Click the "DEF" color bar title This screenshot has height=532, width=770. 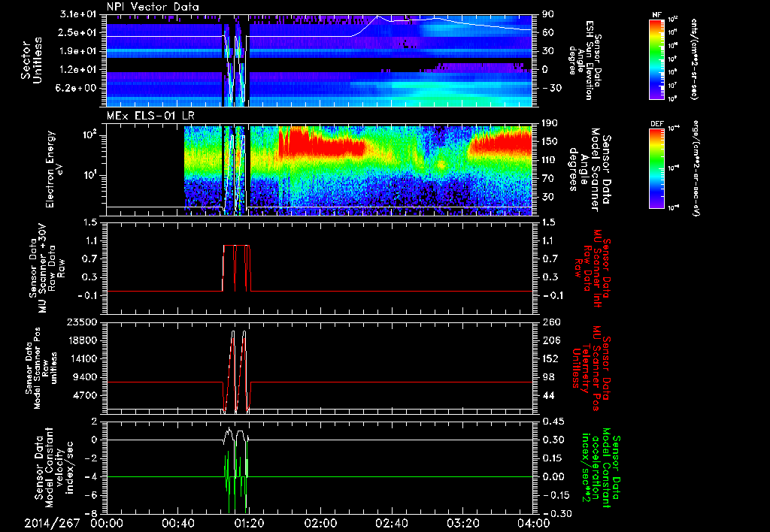click(657, 124)
